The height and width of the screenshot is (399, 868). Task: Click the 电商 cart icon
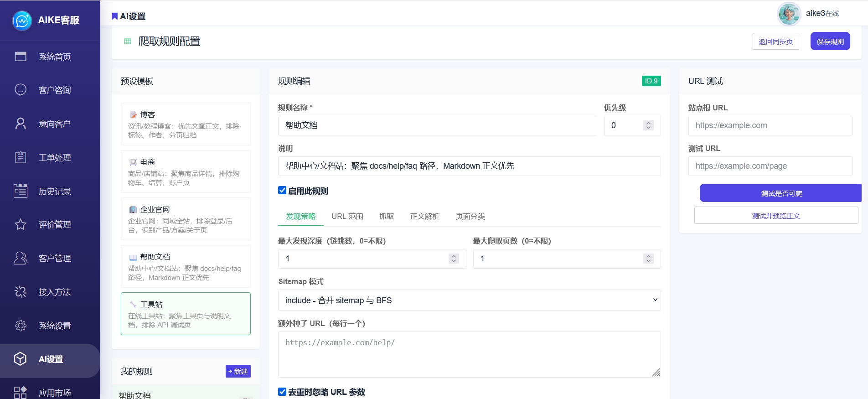[133, 162]
